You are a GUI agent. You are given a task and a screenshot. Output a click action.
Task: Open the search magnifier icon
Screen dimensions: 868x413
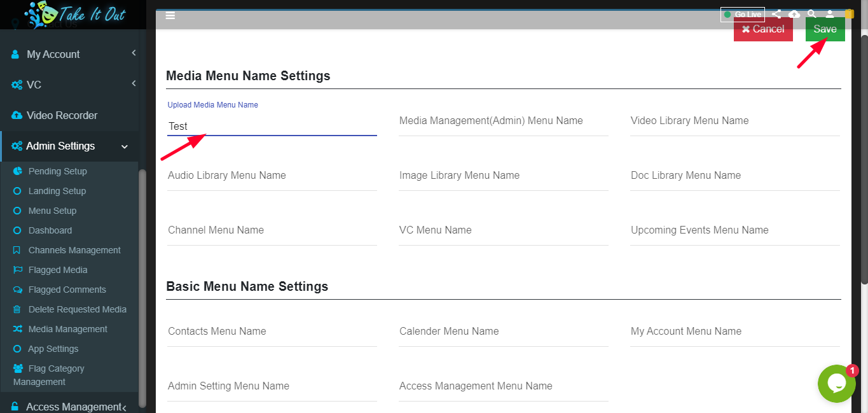(811, 14)
